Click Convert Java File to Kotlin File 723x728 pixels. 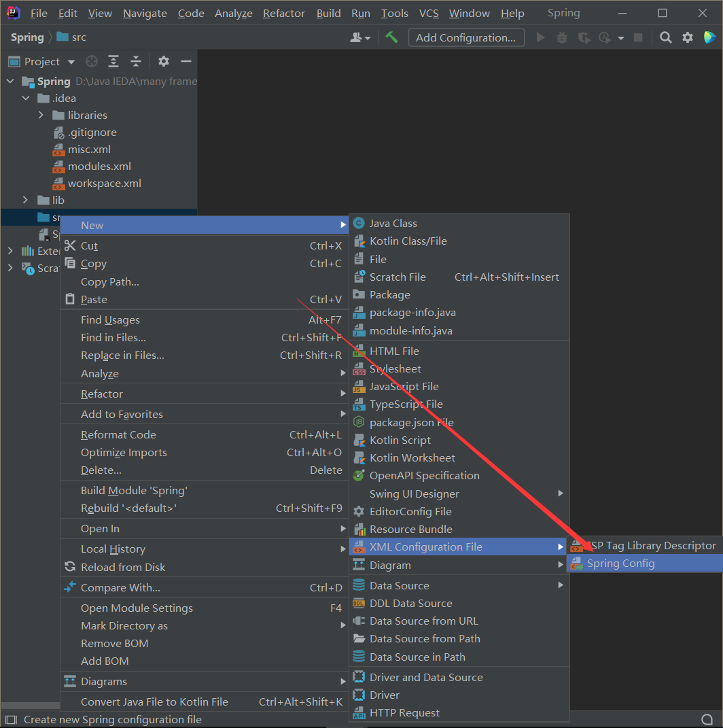(x=205, y=702)
